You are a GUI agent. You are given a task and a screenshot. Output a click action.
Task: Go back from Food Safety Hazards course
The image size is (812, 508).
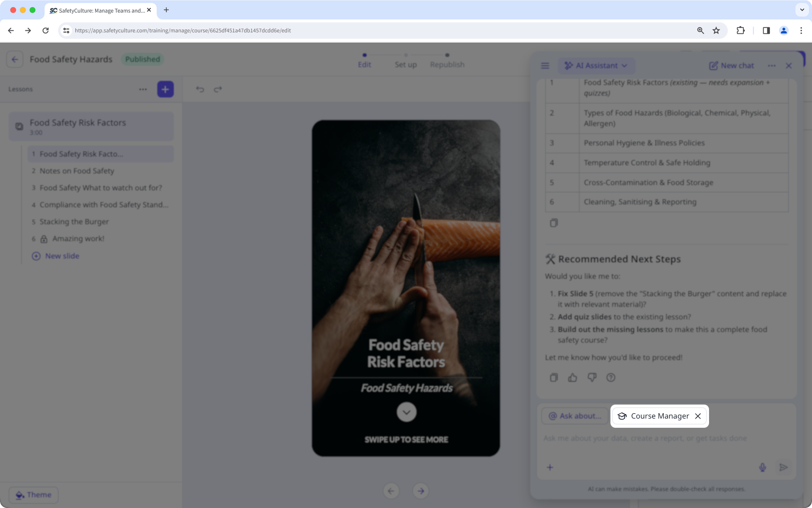pos(15,59)
